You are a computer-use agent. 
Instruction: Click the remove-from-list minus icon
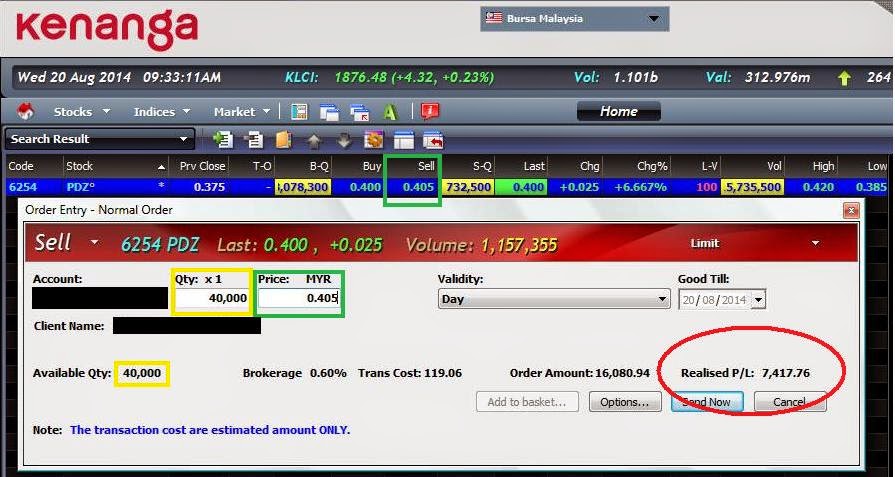[253, 139]
